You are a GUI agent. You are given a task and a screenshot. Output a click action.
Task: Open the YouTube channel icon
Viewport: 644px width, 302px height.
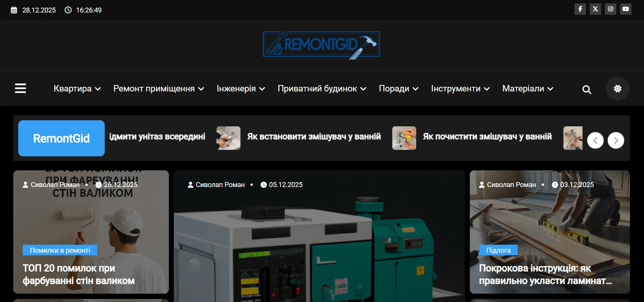pos(625,9)
